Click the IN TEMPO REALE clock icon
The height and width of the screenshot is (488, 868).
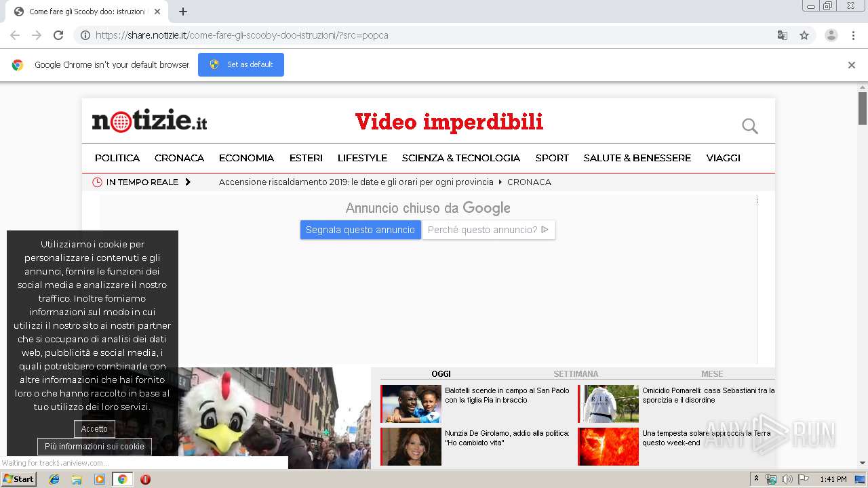[x=97, y=182]
